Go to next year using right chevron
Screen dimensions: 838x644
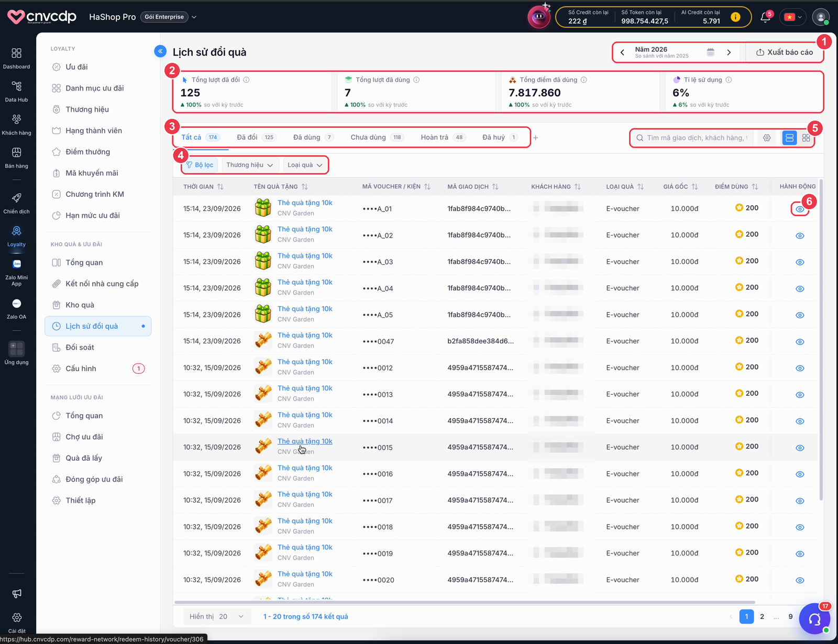click(x=729, y=52)
